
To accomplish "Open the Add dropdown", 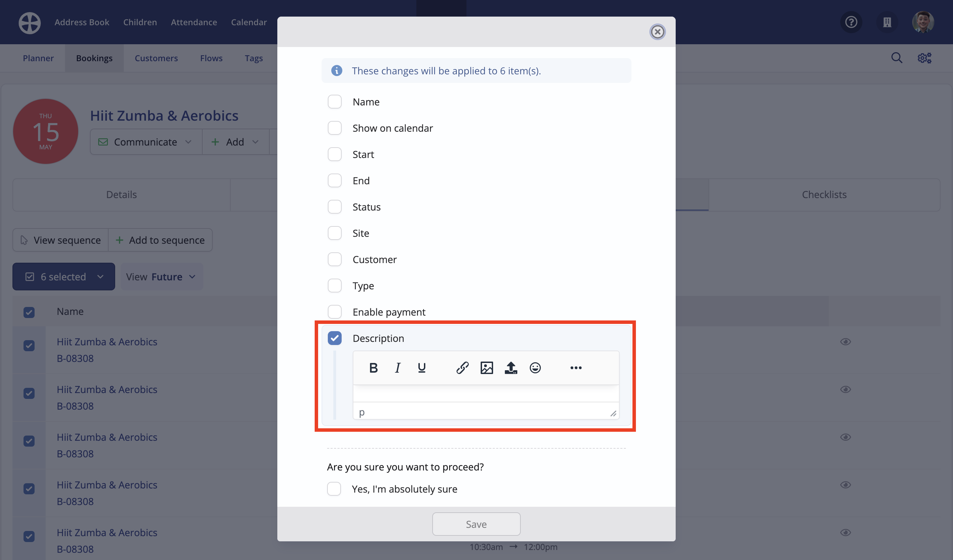I will [235, 142].
